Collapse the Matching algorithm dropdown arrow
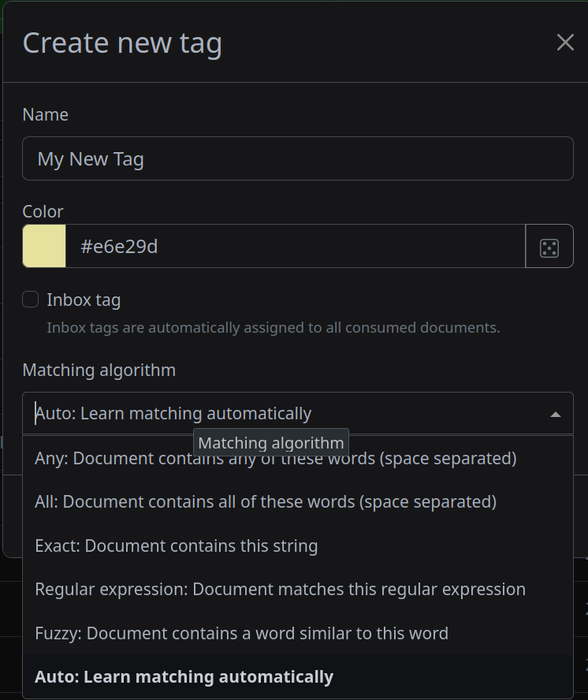Viewport: 588px width, 700px height. point(555,414)
